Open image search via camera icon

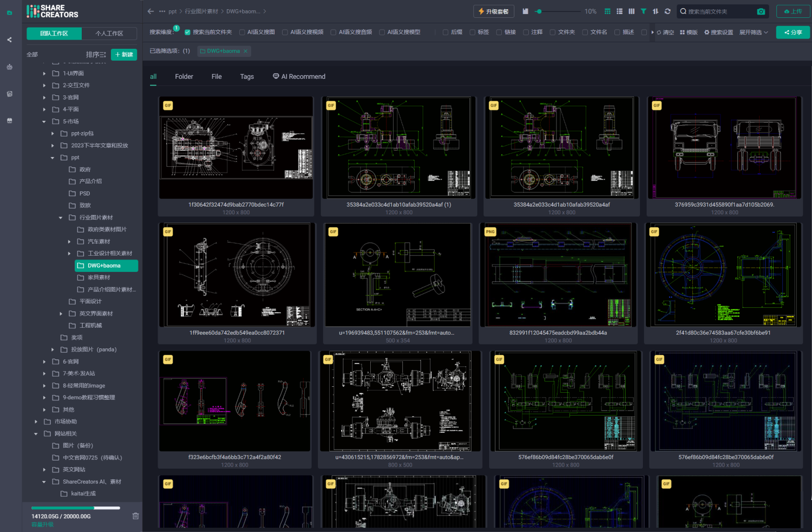pyautogui.click(x=761, y=11)
